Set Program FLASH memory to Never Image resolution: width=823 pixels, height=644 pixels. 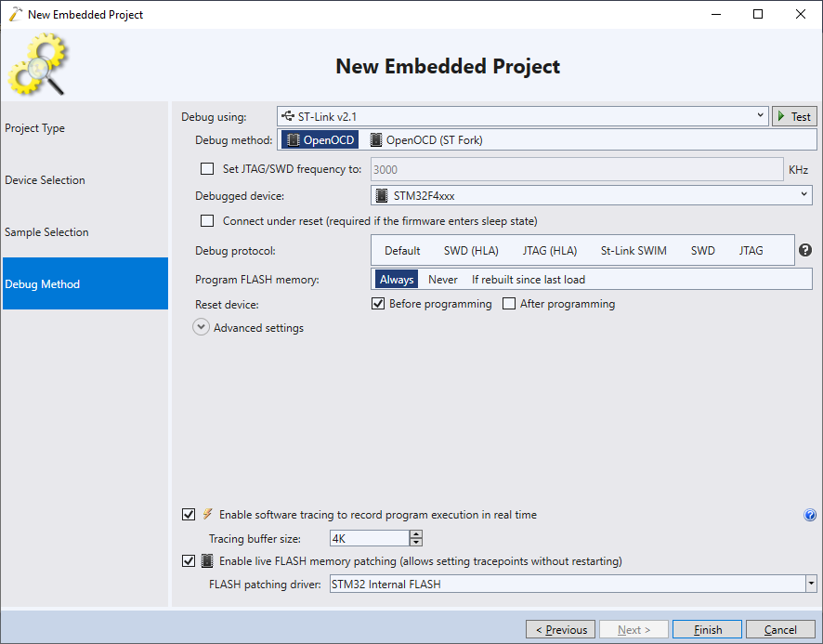[x=442, y=280]
